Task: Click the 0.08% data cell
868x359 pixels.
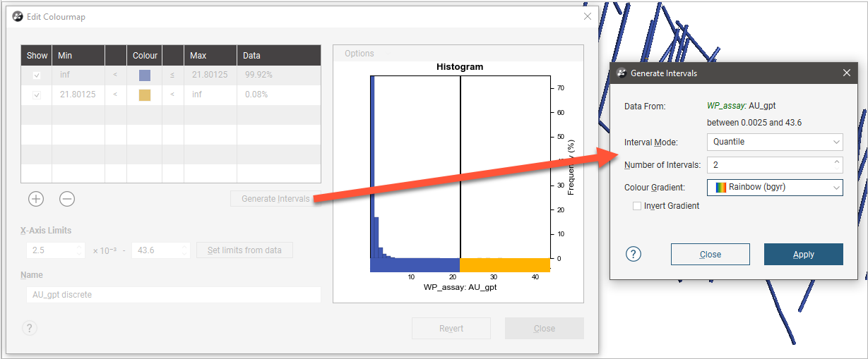Action: tap(278, 95)
